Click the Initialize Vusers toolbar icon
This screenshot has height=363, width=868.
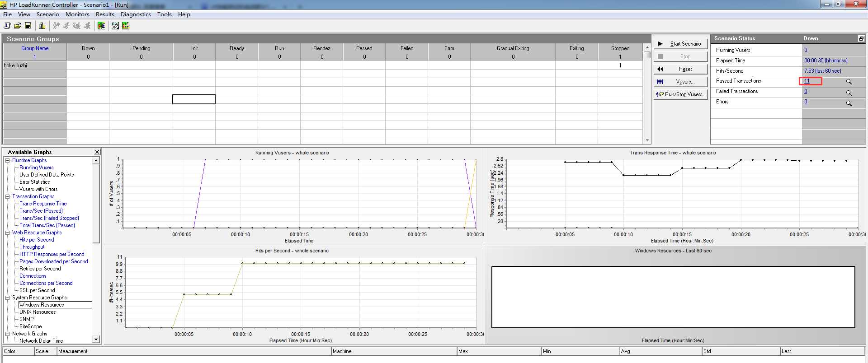click(57, 26)
